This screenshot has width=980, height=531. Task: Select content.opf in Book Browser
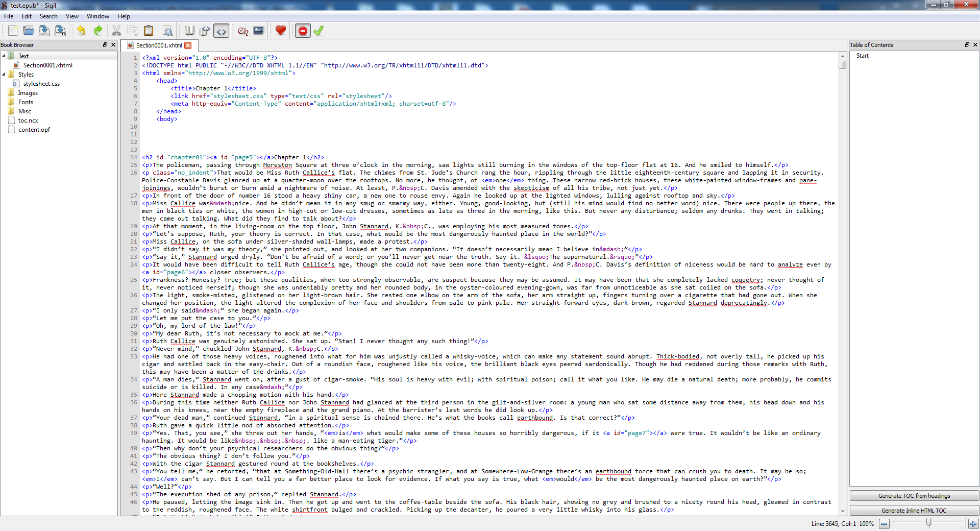(34, 130)
